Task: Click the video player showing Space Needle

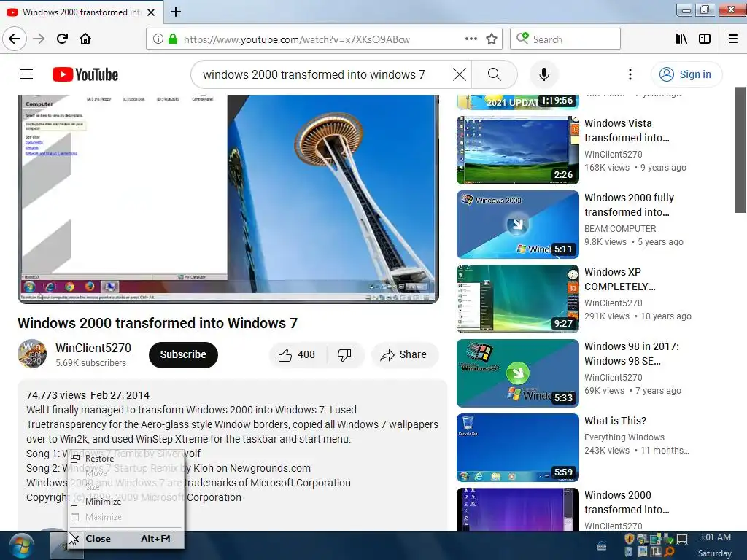Action: tap(228, 198)
